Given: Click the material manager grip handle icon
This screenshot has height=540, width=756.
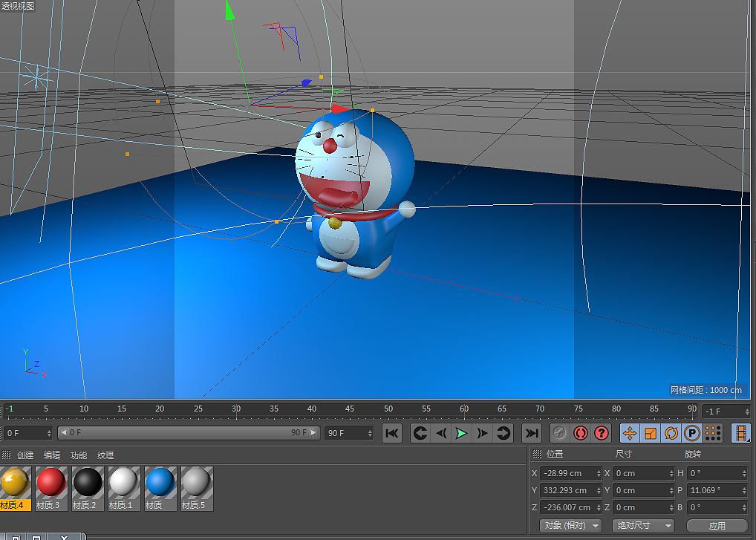Looking at the screenshot, I should [6, 455].
